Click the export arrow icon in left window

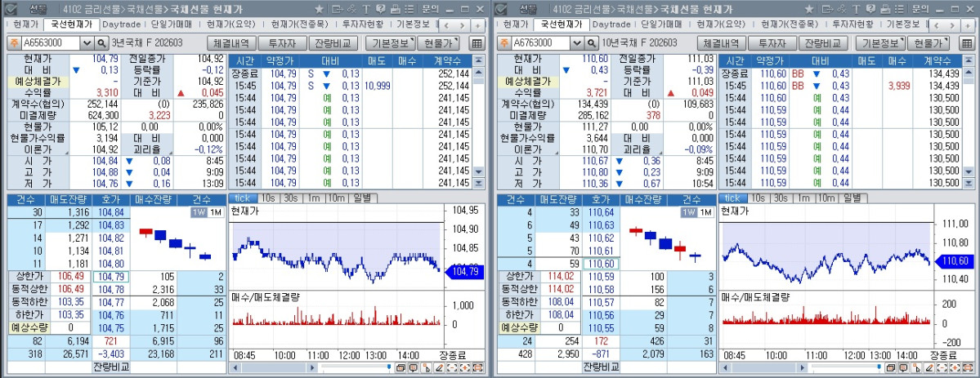pyautogui.click(x=337, y=9)
